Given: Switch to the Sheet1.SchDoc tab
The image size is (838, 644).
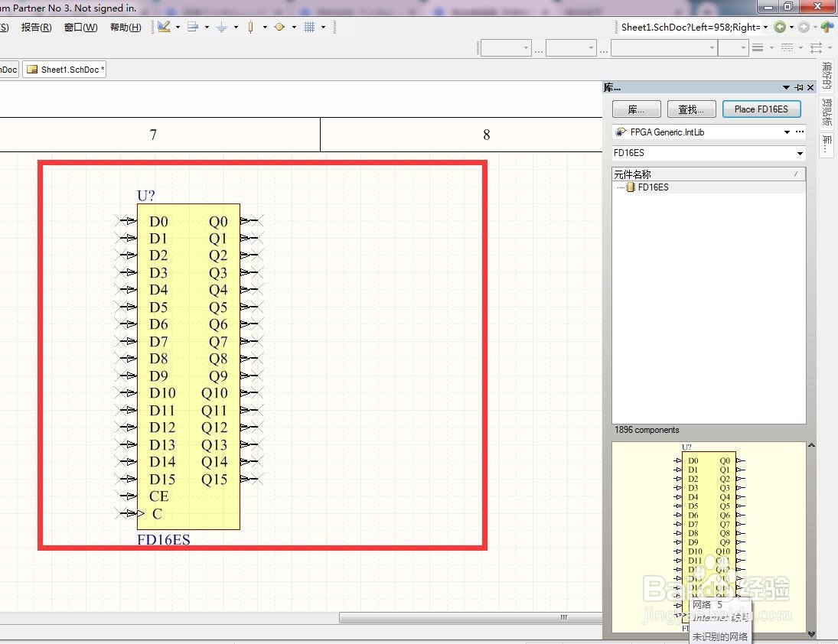Looking at the screenshot, I should (64, 70).
